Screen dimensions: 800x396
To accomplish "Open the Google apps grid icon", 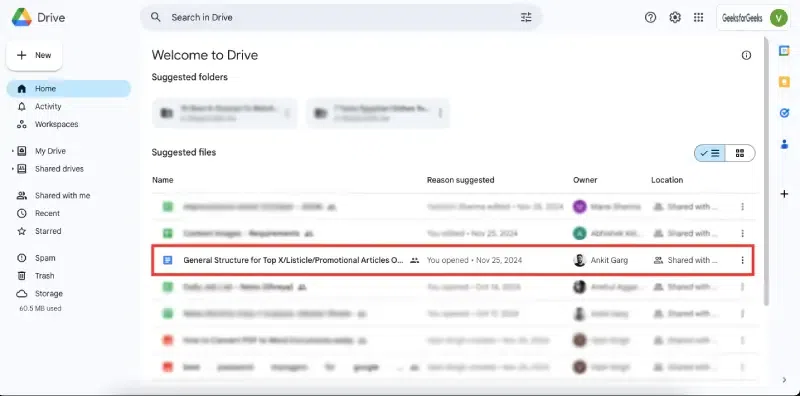I will pos(698,17).
